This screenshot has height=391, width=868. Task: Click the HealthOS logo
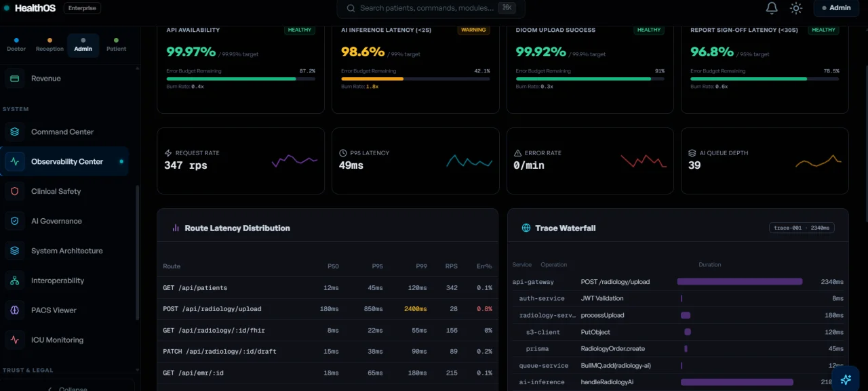30,8
